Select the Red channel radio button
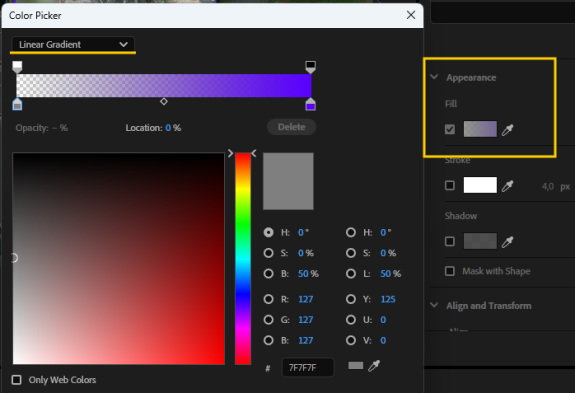The image size is (575, 393). click(268, 299)
